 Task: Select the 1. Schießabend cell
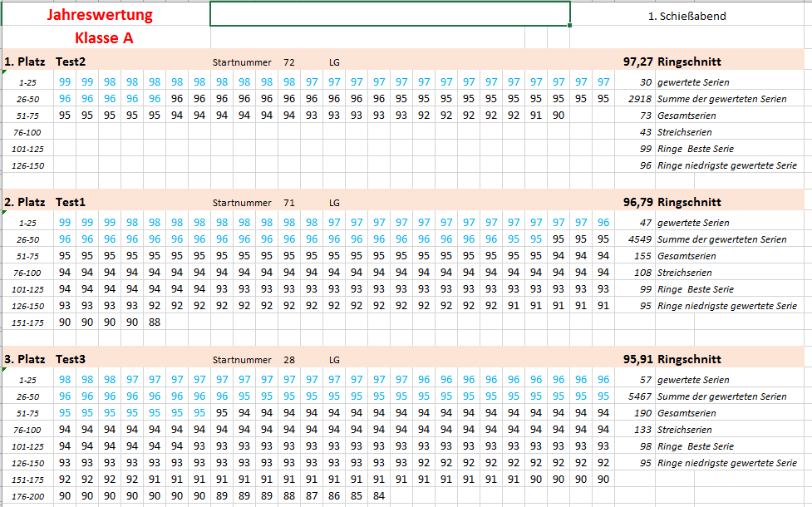pos(687,16)
